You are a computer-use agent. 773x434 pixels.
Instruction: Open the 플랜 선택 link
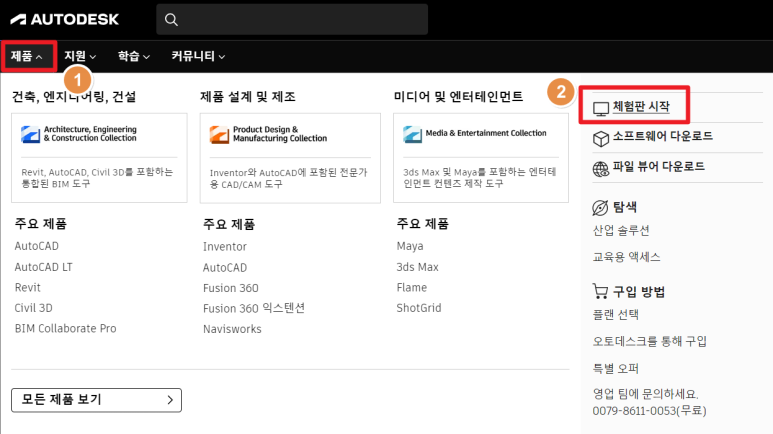pyautogui.click(x=615, y=314)
